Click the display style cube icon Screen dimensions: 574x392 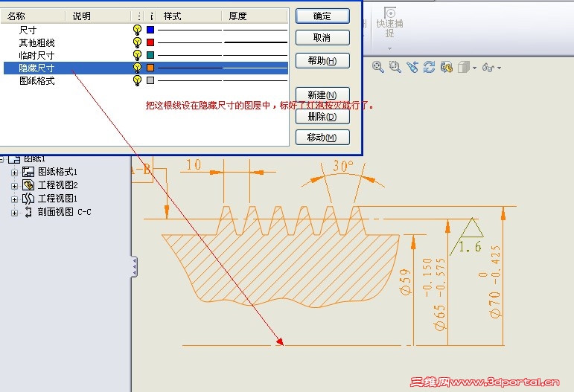point(464,68)
